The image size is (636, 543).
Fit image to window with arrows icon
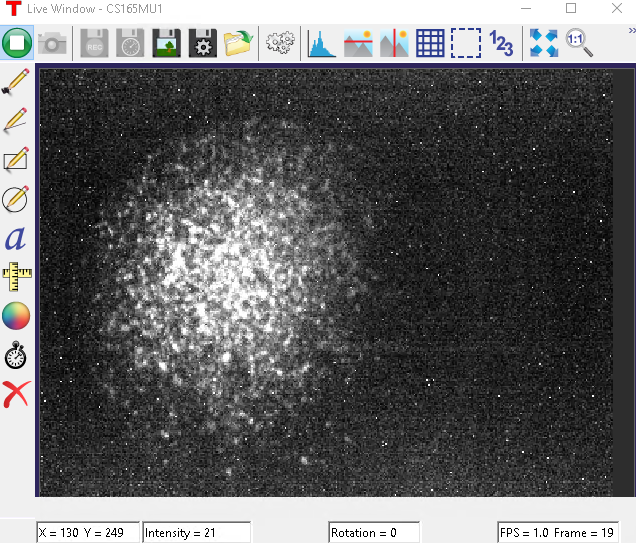click(544, 43)
